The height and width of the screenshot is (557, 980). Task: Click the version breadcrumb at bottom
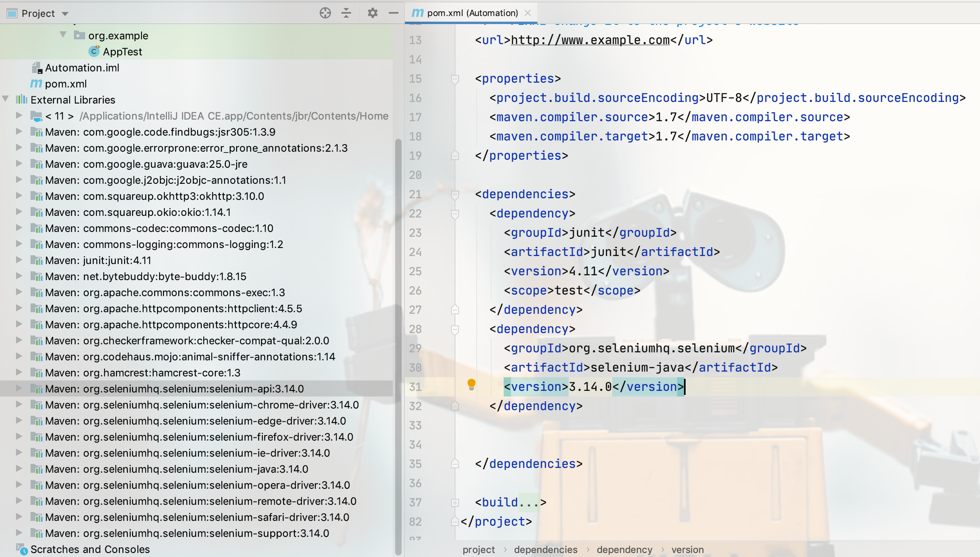pos(687,549)
